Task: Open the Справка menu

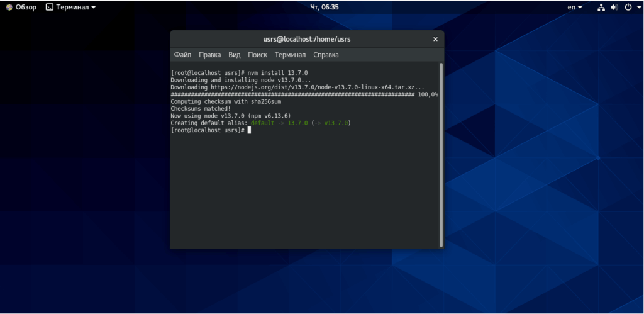Action: (x=326, y=55)
